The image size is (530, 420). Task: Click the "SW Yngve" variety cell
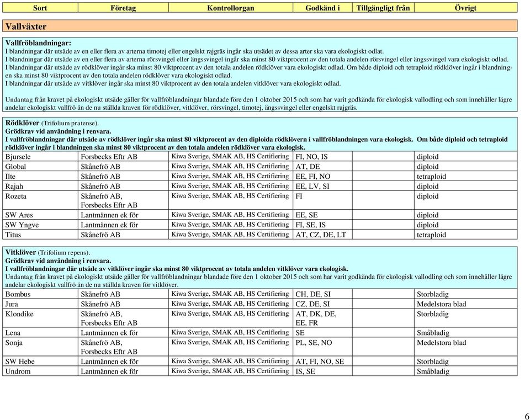[x=40, y=225]
